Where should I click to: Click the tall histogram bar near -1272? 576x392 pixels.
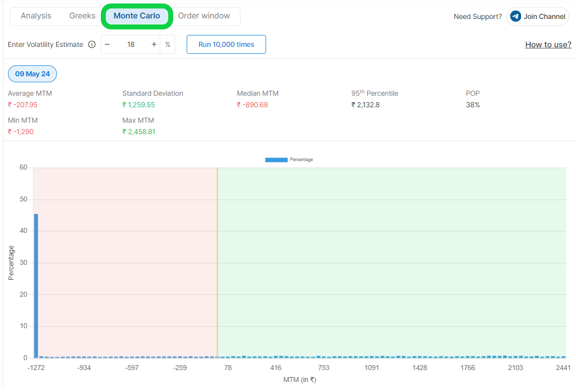click(x=36, y=286)
